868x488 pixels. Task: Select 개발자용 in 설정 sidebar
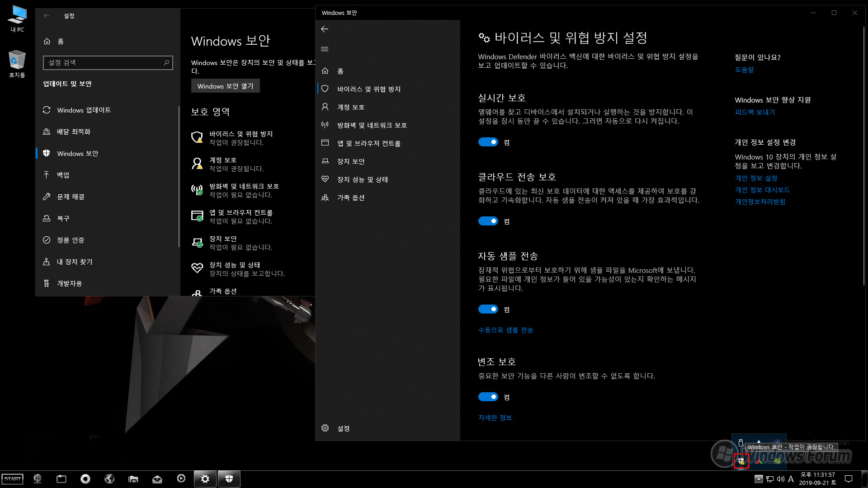coord(108,283)
